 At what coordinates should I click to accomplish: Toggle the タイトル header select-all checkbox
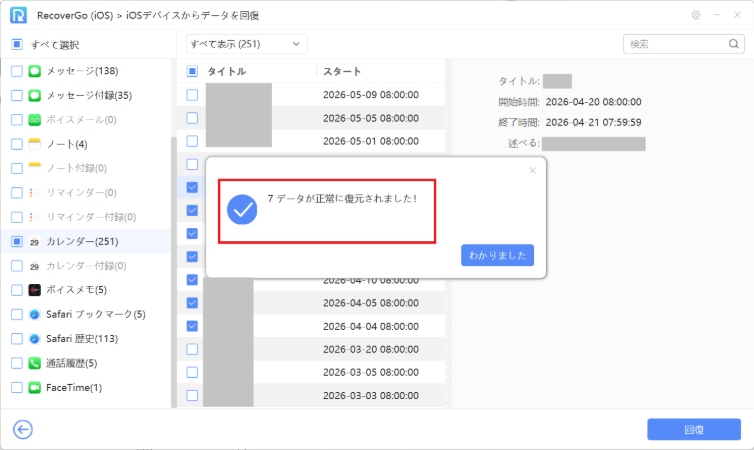click(192, 71)
